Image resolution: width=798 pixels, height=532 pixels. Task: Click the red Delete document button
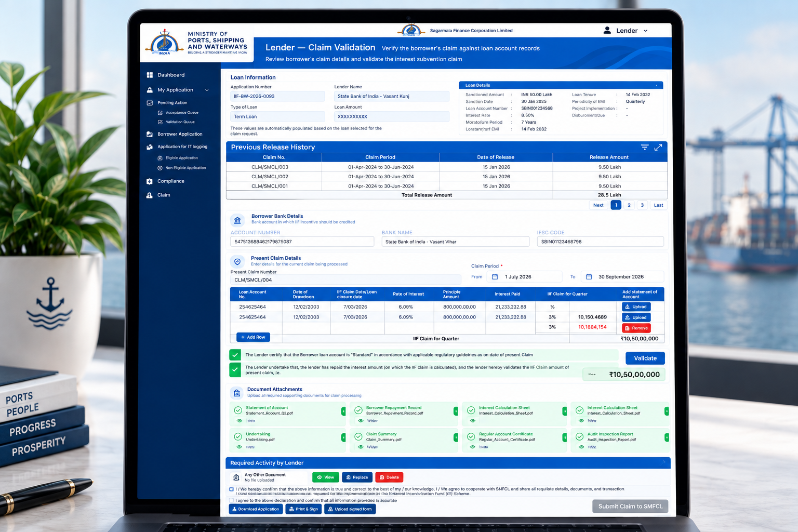click(389, 477)
